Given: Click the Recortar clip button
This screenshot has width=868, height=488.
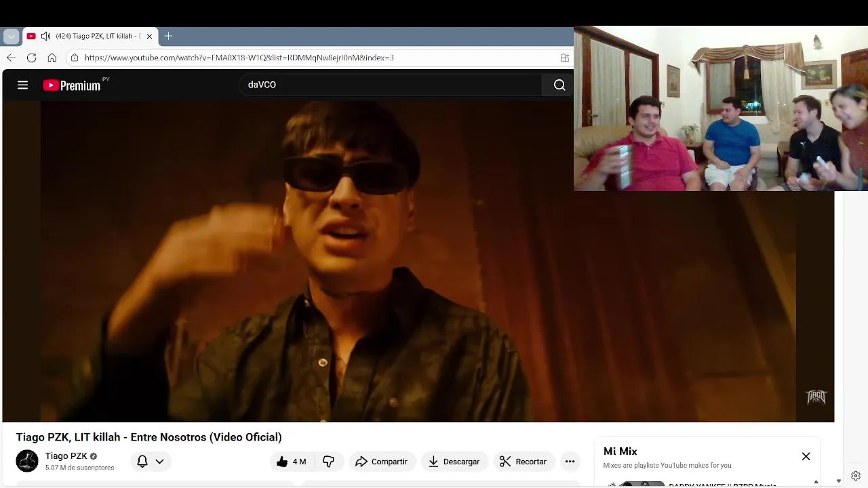Looking at the screenshot, I should tap(524, 462).
